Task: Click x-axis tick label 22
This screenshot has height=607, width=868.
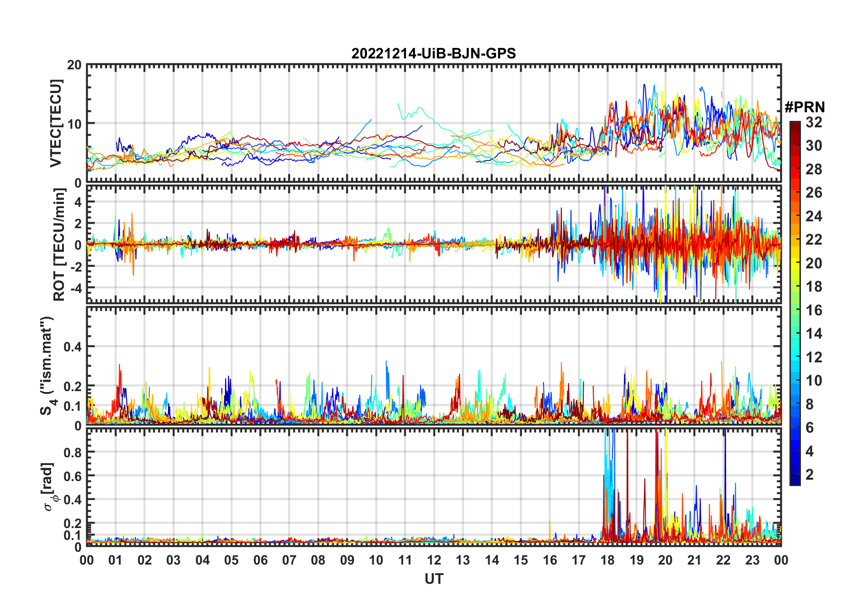Action: pyautogui.click(x=723, y=560)
